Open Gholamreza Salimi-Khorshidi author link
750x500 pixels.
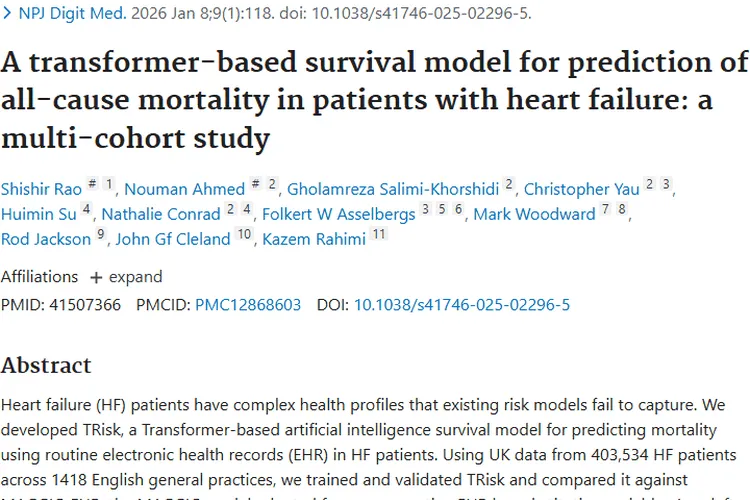(x=393, y=189)
